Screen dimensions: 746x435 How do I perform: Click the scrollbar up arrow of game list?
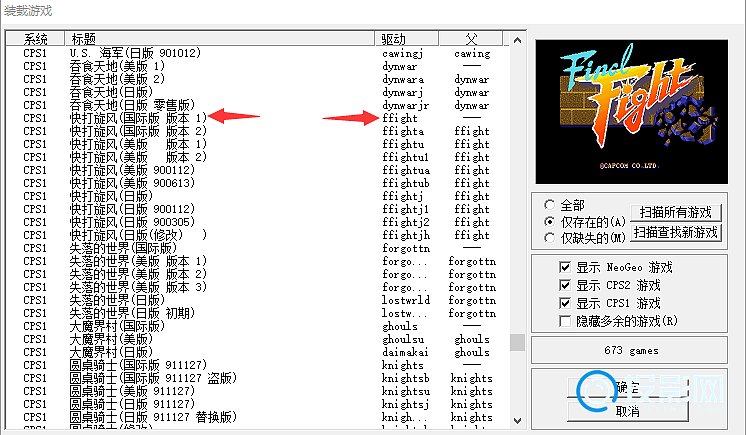tap(517, 40)
